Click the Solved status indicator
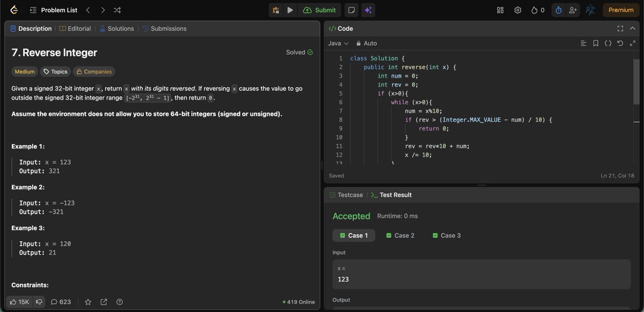 (x=299, y=52)
